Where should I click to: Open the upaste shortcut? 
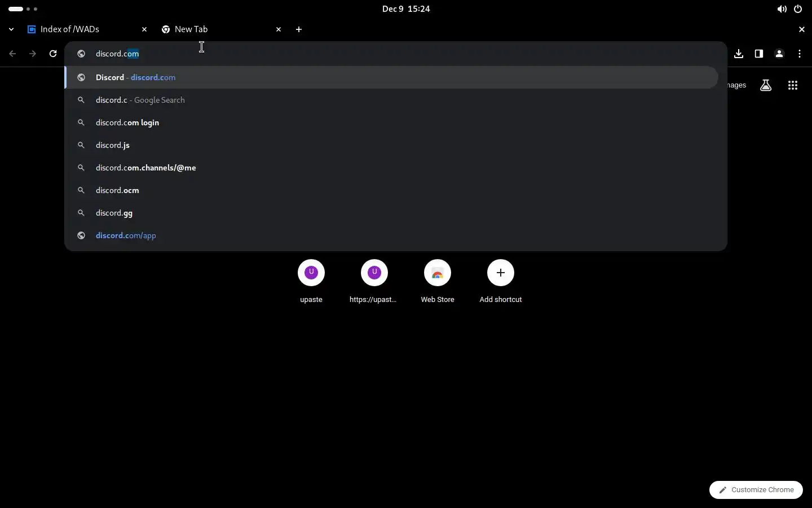[x=312, y=282]
